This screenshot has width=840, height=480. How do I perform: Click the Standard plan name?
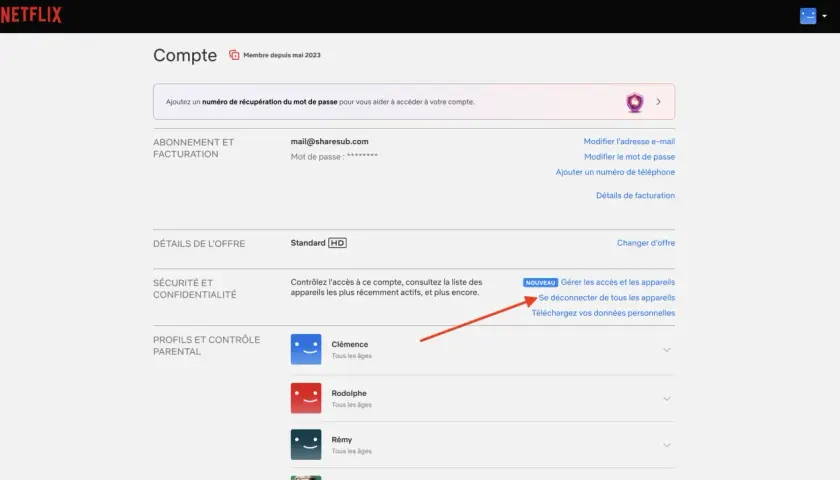tap(308, 243)
